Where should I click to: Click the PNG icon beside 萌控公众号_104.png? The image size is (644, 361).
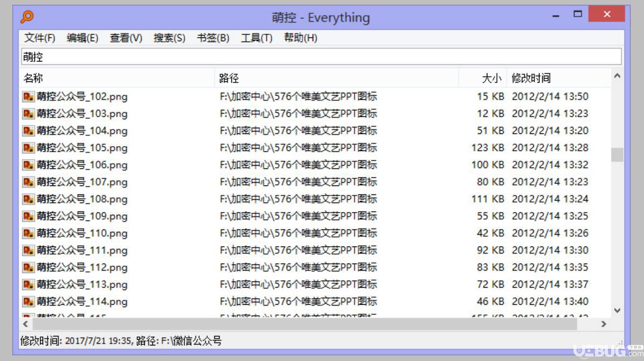(29, 131)
